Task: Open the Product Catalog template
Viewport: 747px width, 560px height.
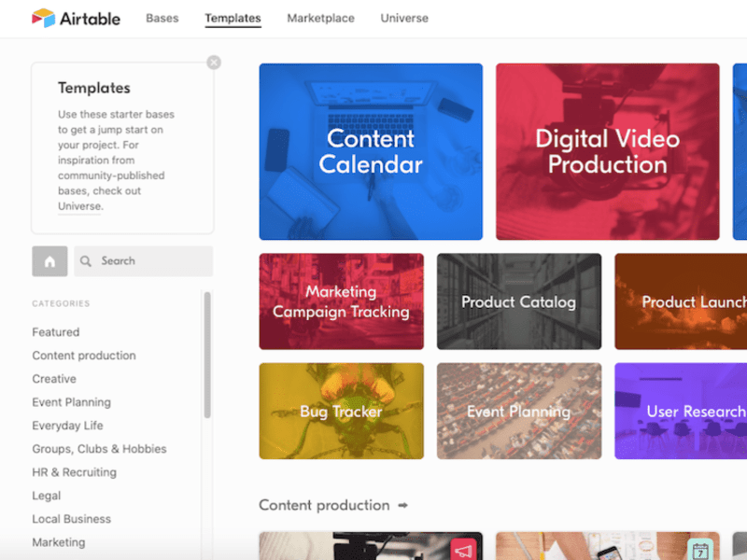Action: [x=518, y=301]
